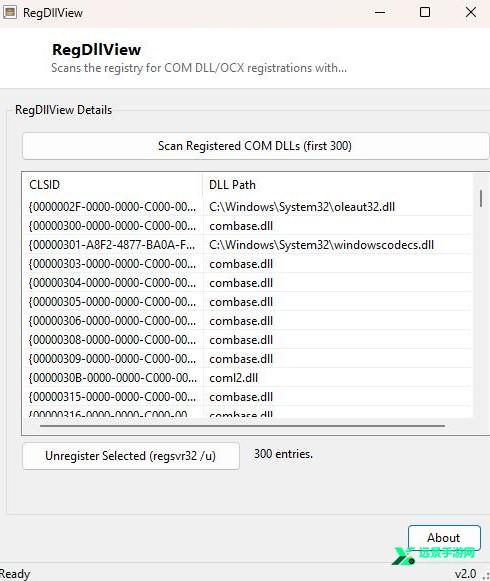Viewport: 490px width, 581px height.
Task: Select row with CLSID {00000304-0000-0000-C000-00...
Action: pyautogui.click(x=247, y=283)
